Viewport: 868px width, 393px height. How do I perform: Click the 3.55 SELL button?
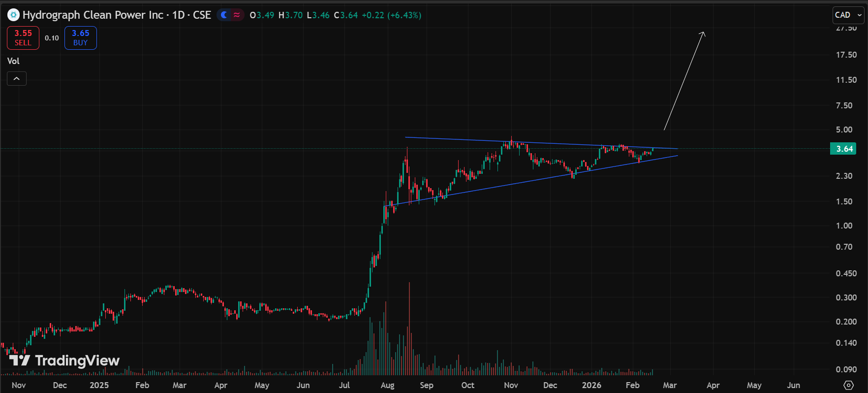coord(23,38)
